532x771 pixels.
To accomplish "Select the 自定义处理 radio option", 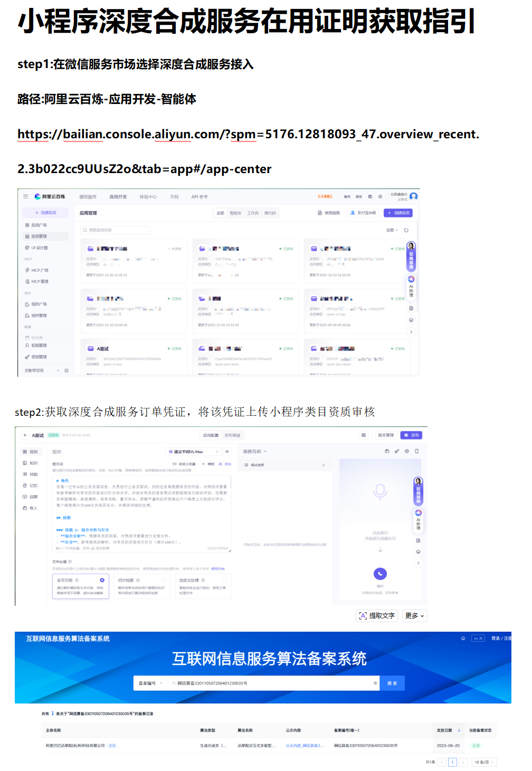I will tap(224, 580).
